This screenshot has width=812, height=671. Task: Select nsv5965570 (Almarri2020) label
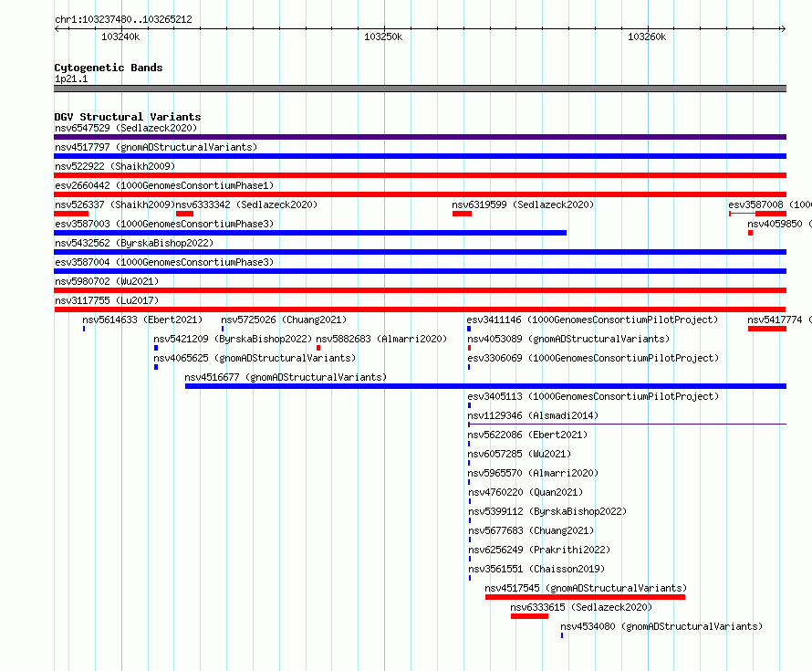[533, 473]
